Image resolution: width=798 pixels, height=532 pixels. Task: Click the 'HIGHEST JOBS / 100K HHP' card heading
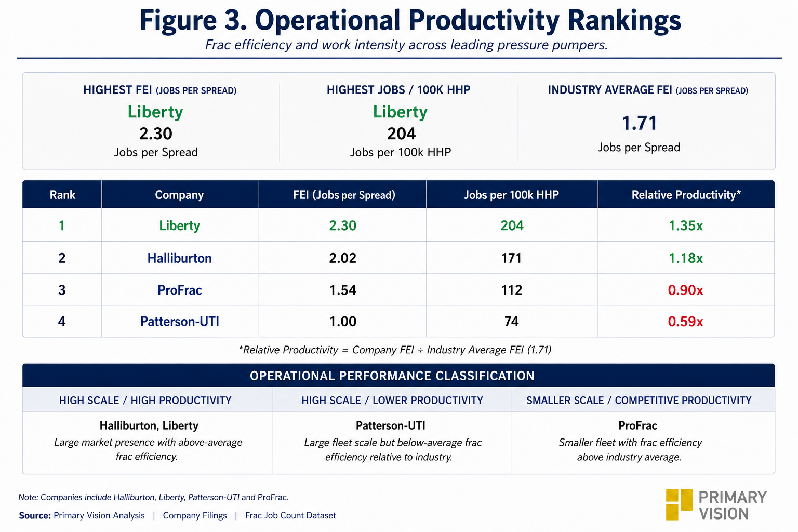398,90
